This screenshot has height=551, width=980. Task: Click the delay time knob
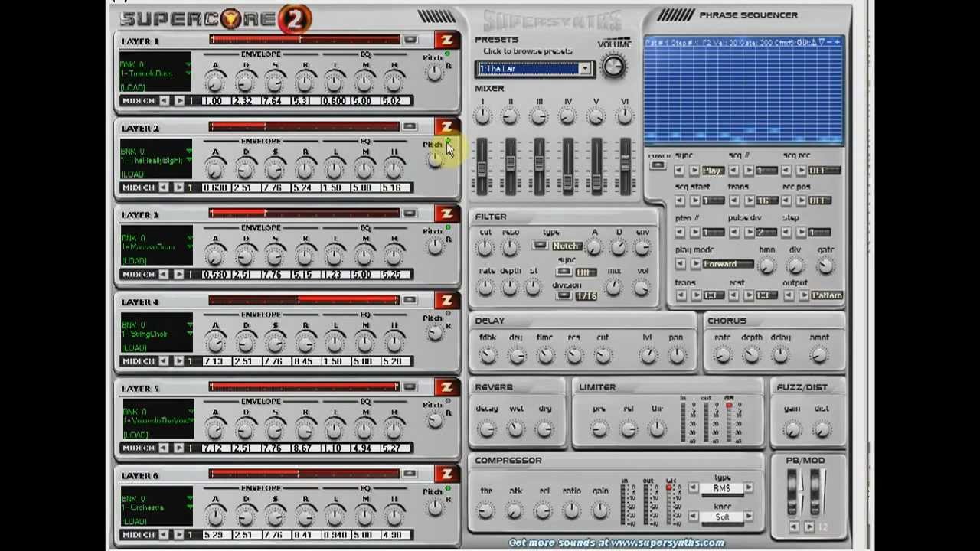545,354
